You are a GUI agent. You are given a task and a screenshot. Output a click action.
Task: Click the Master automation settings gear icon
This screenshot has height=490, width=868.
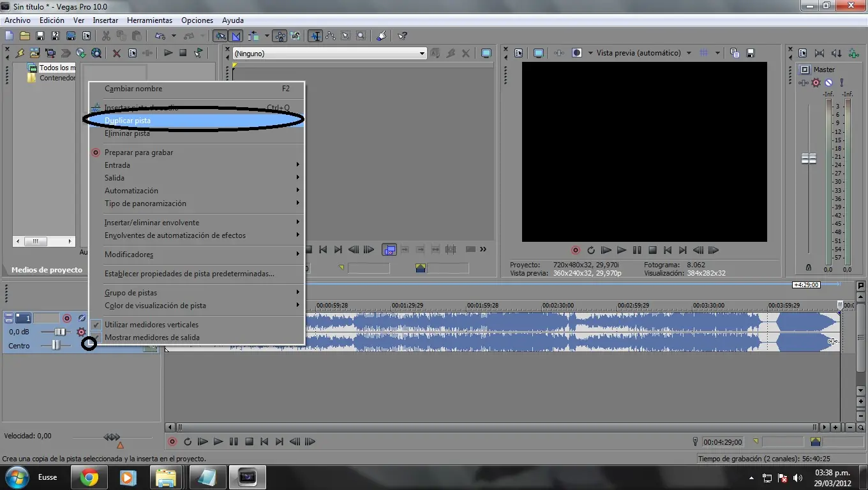tap(816, 82)
